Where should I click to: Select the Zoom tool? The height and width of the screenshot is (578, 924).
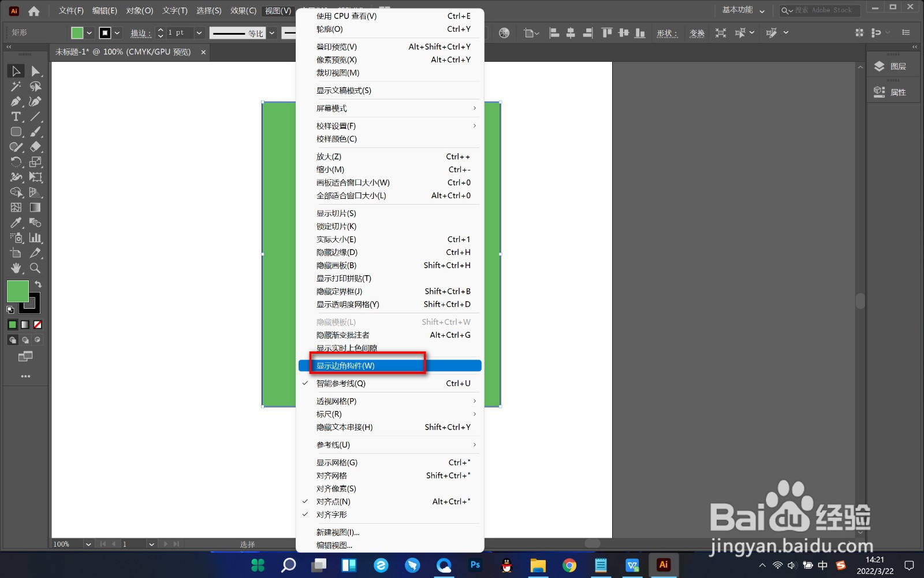point(35,268)
